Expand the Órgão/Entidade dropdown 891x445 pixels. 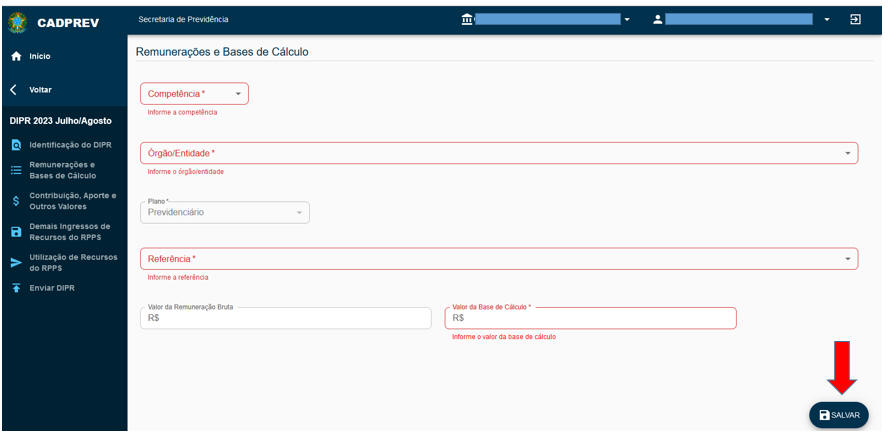(848, 154)
